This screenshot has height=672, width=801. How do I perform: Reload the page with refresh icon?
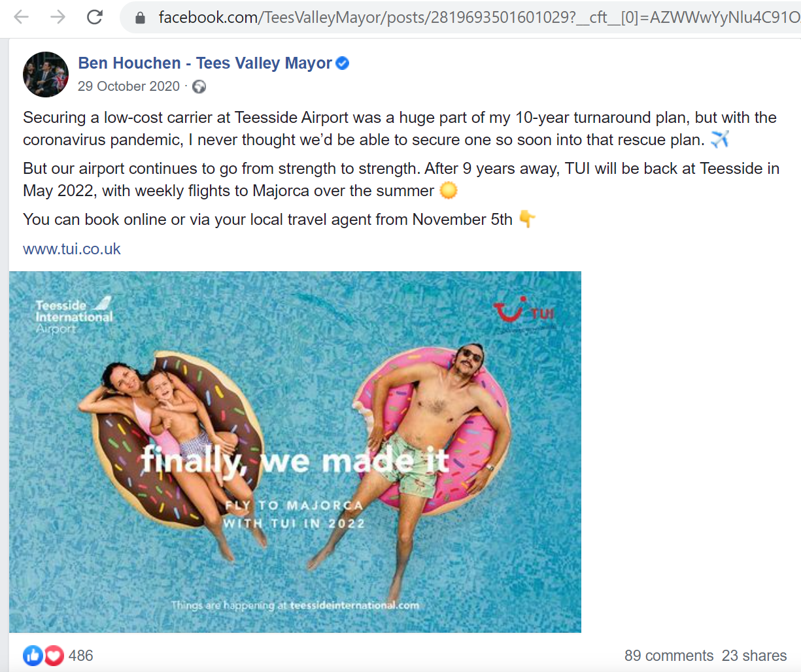(x=95, y=17)
